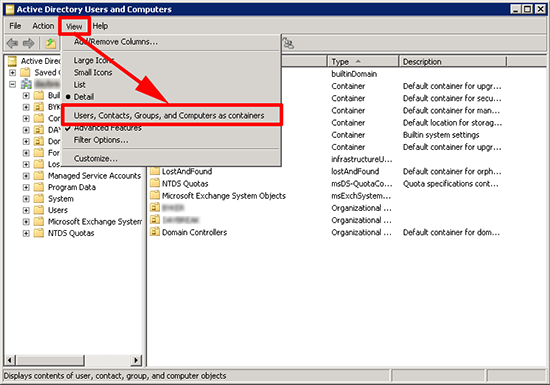Click the tree scrollbar right arrow
The width and height of the screenshot is (550, 385).
(x=136, y=360)
